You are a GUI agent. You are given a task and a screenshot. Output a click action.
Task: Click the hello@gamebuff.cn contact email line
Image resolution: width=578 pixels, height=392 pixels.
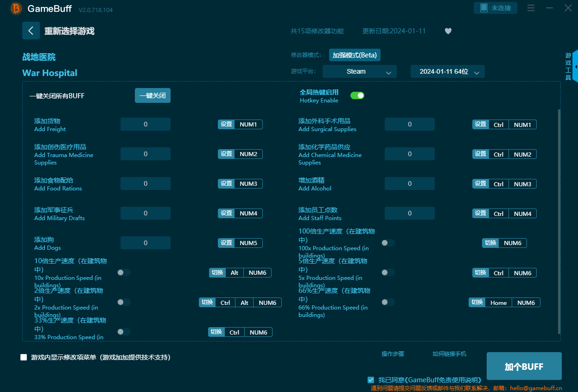pos(467,388)
